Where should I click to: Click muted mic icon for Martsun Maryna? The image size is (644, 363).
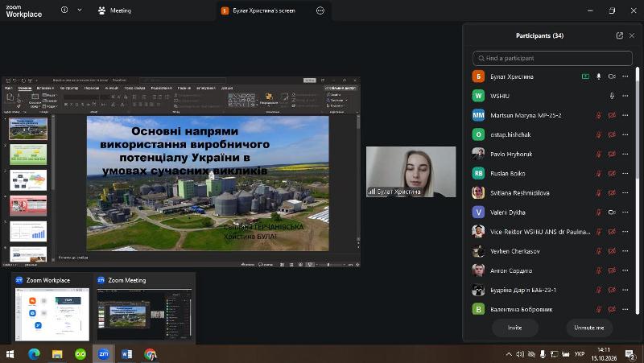click(598, 115)
